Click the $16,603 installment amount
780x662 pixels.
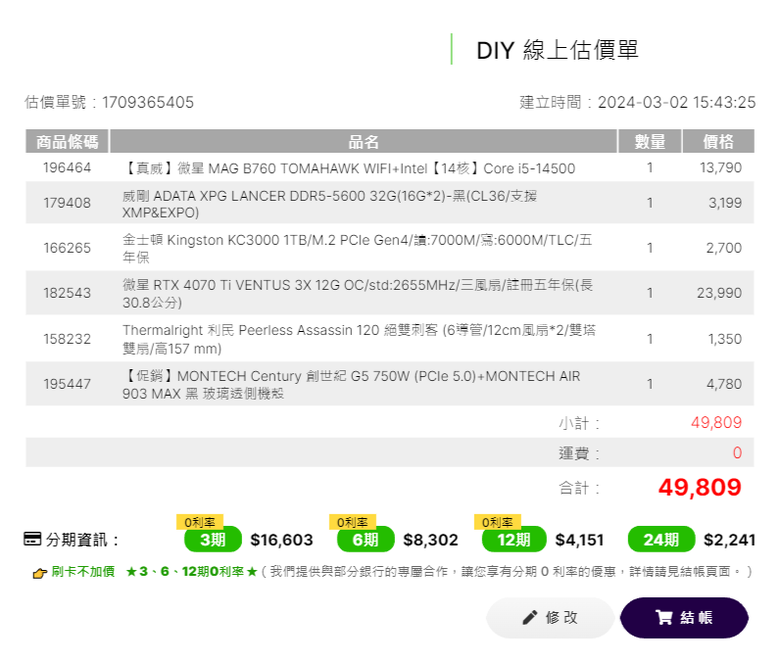point(282,540)
